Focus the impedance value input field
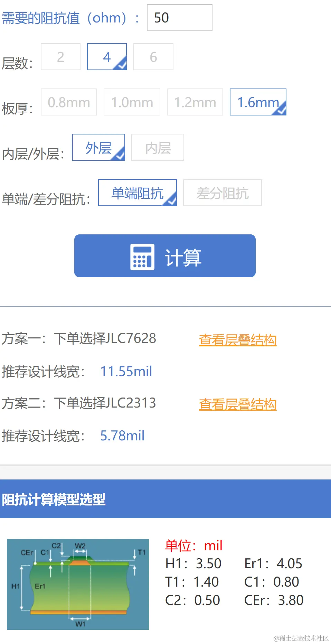331x644 pixels. click(180, 18)
